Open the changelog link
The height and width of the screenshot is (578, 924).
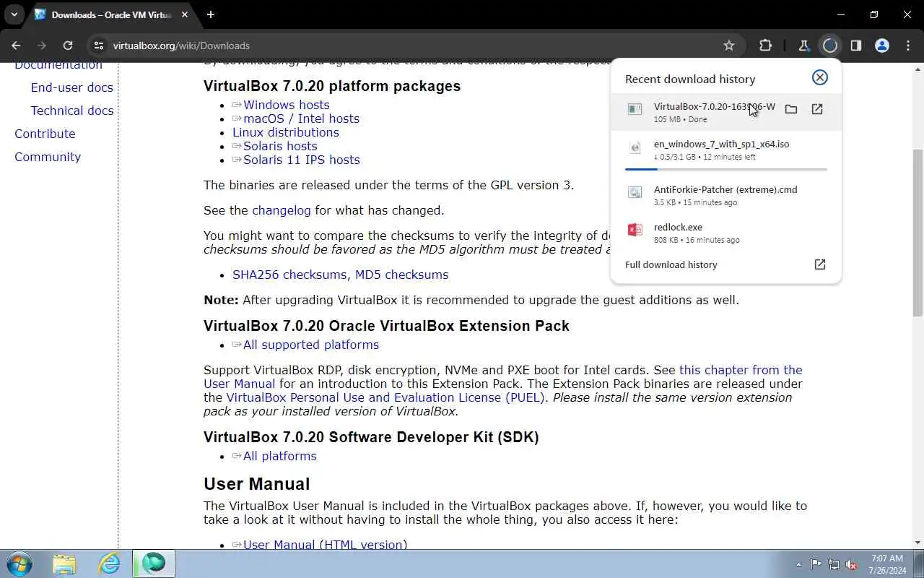pyautogui.click(x=281, y=210)
